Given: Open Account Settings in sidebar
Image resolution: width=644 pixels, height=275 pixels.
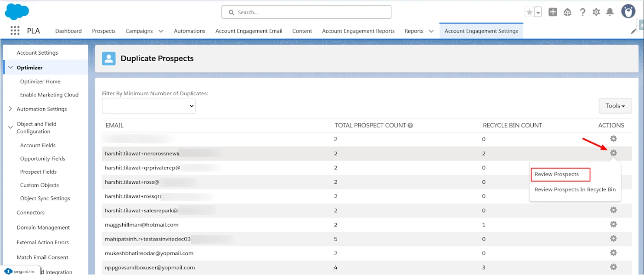Looking at the screenshot, I should 37,53.
